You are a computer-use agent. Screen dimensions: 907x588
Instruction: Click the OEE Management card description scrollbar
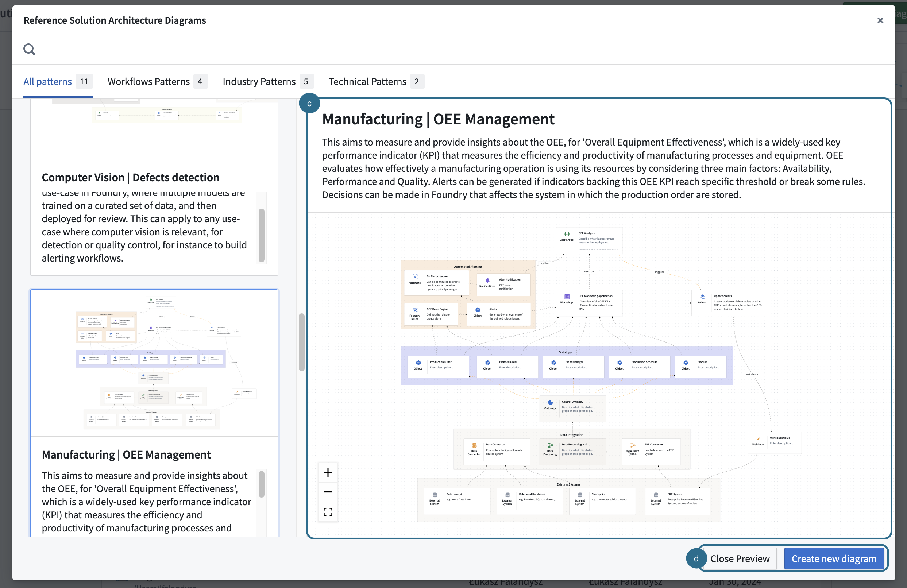pos(262,484)
